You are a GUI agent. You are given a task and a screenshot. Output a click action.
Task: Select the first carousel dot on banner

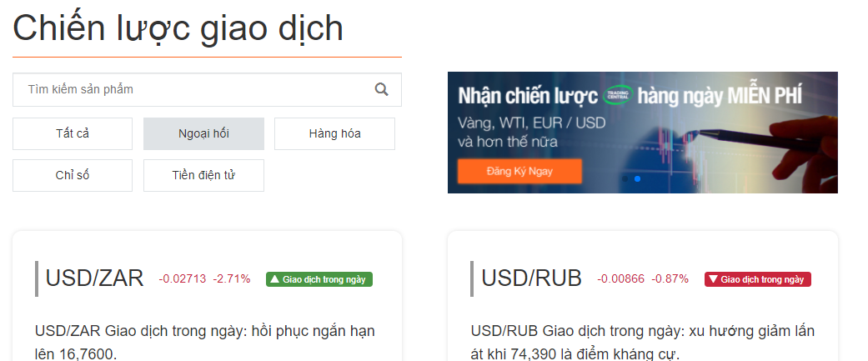point(625,179)
